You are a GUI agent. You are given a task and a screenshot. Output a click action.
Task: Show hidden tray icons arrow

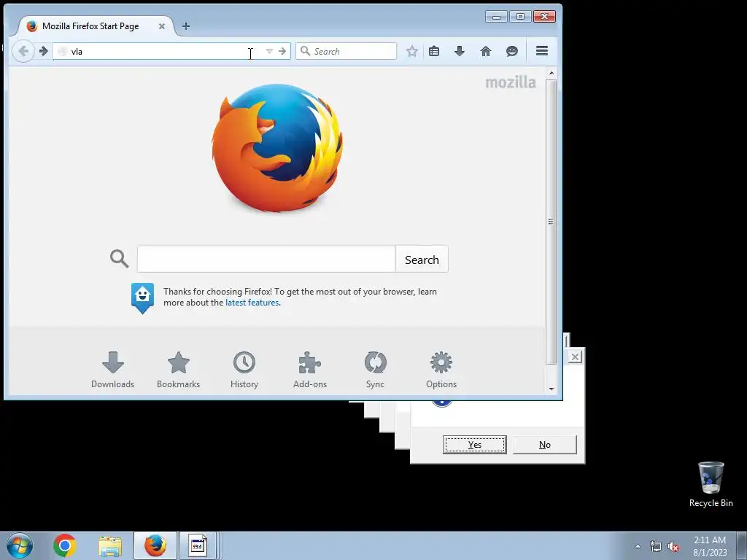(638, 546)
